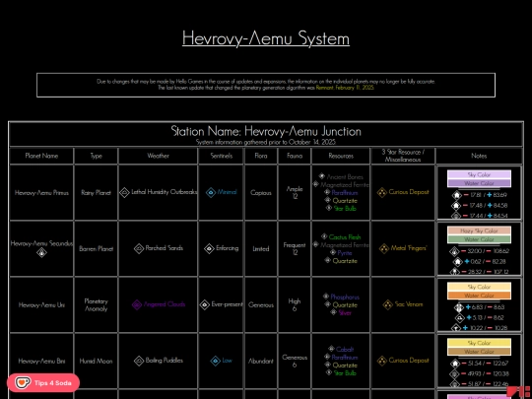532x399 pixels.
Task: Click the Sentinels column header
Action: tap(221, 156)
